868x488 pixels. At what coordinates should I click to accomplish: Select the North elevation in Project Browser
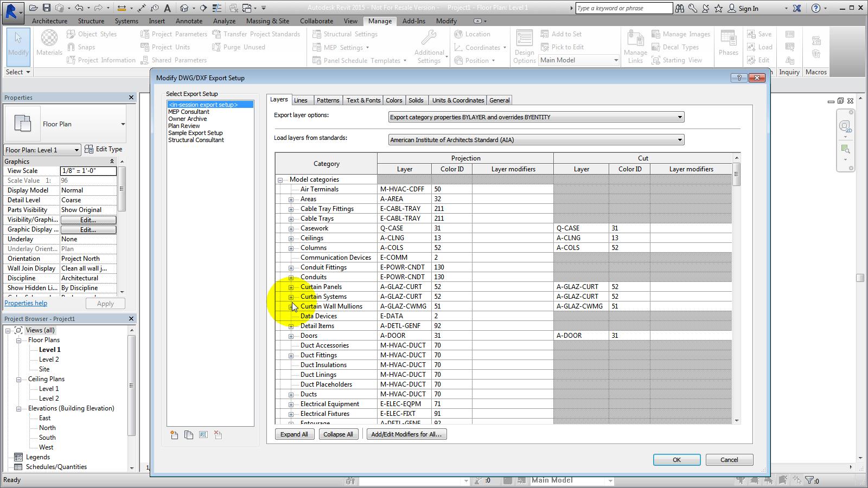pyautogui.click(x=47, y=428)
